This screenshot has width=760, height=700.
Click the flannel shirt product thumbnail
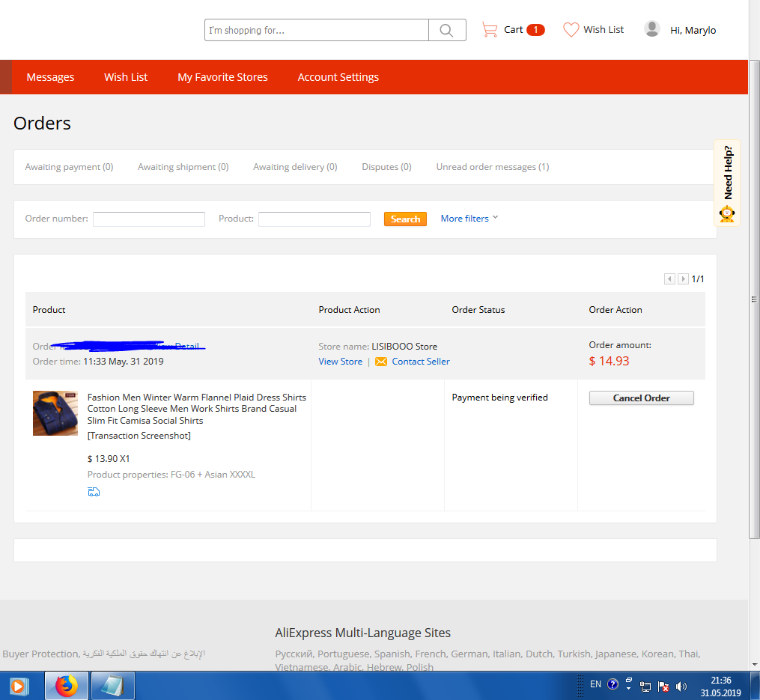pos(55,413)
